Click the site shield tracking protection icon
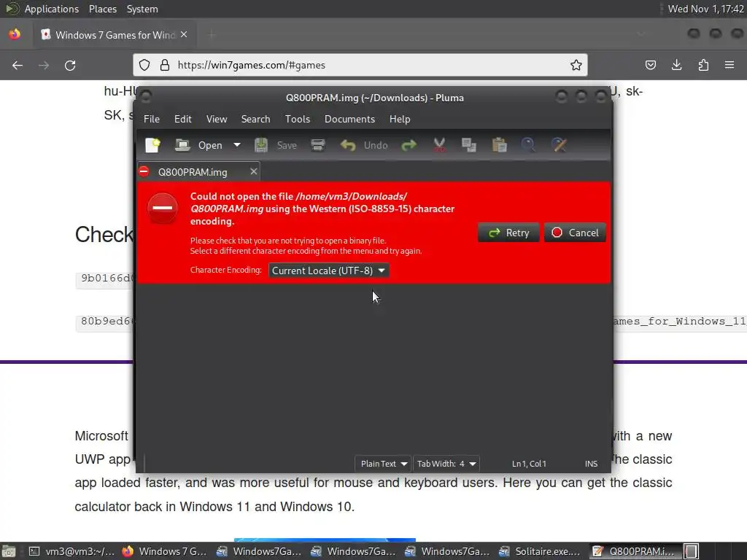 tap(144, 65)
